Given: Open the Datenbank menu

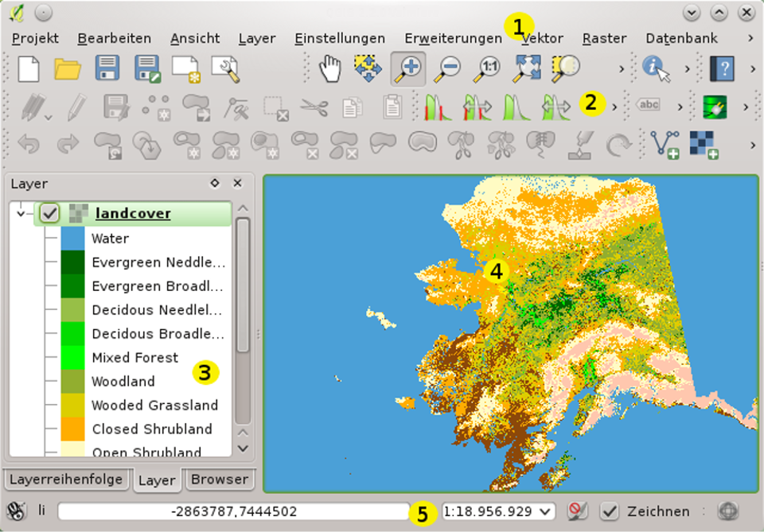Looking at the screenshot, I should 682,38.
